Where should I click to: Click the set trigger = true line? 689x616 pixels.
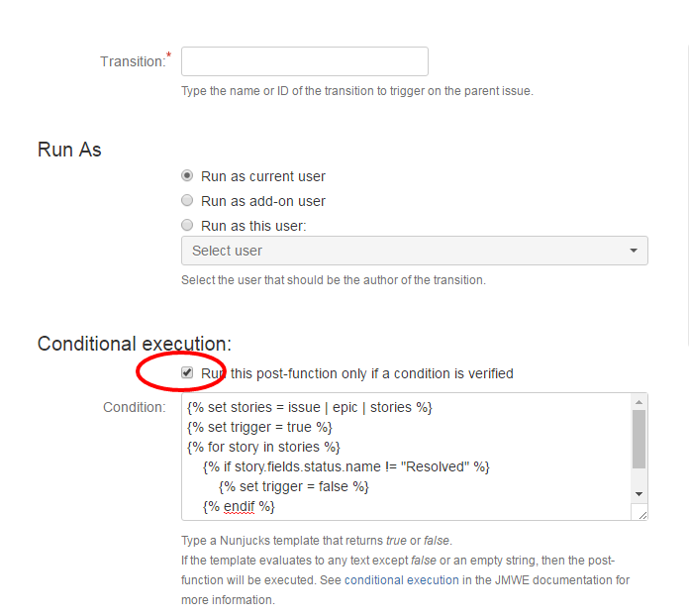pos(259,427)
